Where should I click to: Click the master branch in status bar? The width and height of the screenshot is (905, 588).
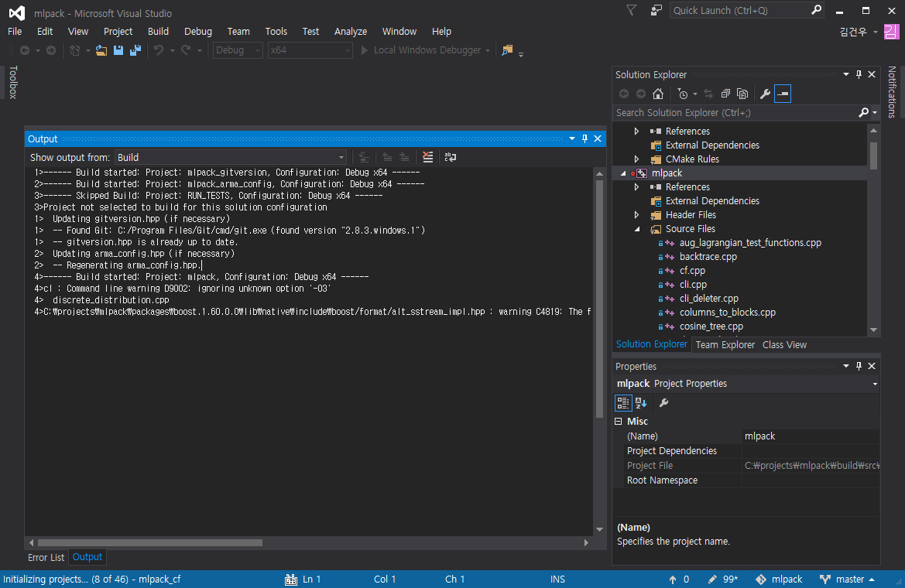pos(848,579)
